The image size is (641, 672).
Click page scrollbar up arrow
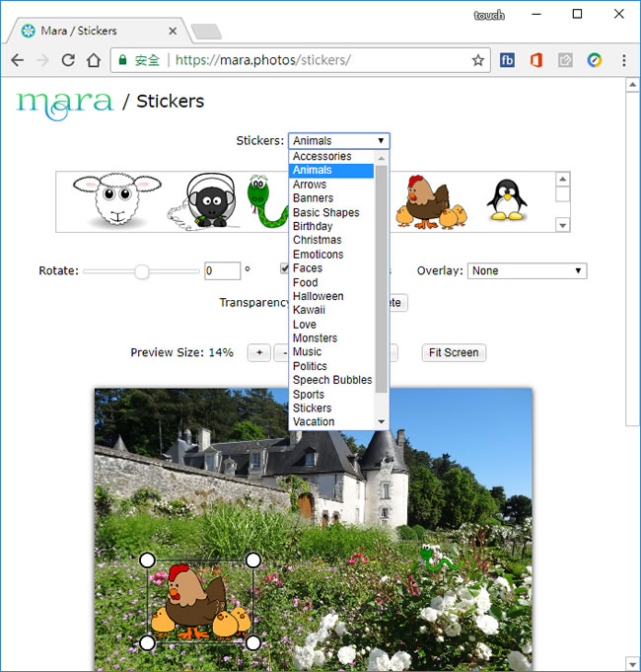coord(632,85)
